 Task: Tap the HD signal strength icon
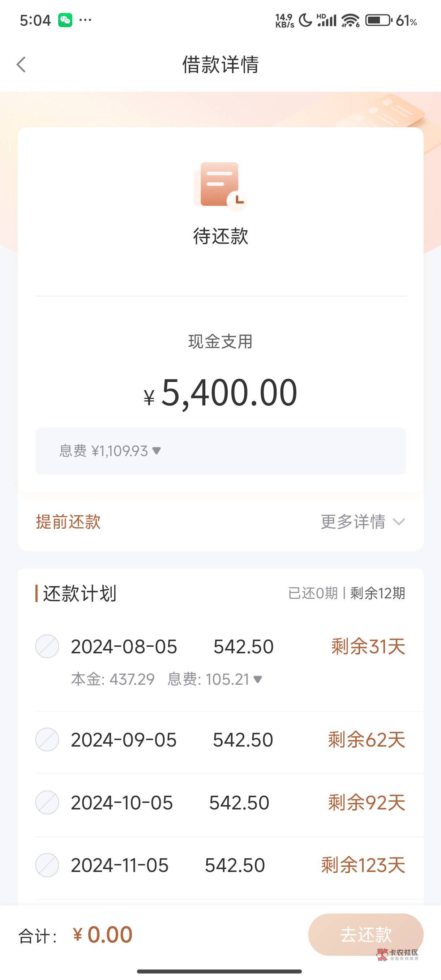tap(327, 20)
